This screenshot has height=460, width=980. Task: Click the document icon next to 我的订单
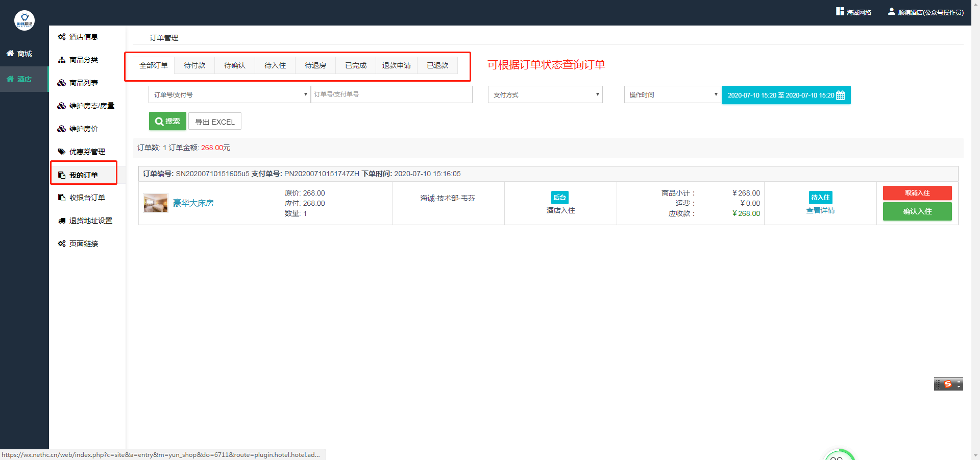click(x=62, y=175)
